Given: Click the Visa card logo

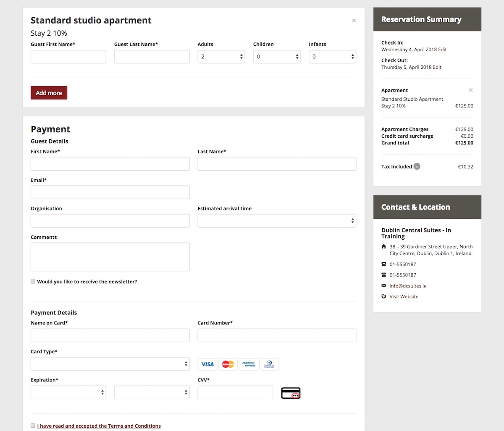Looking at the screenshot, I should click(207, 364).
